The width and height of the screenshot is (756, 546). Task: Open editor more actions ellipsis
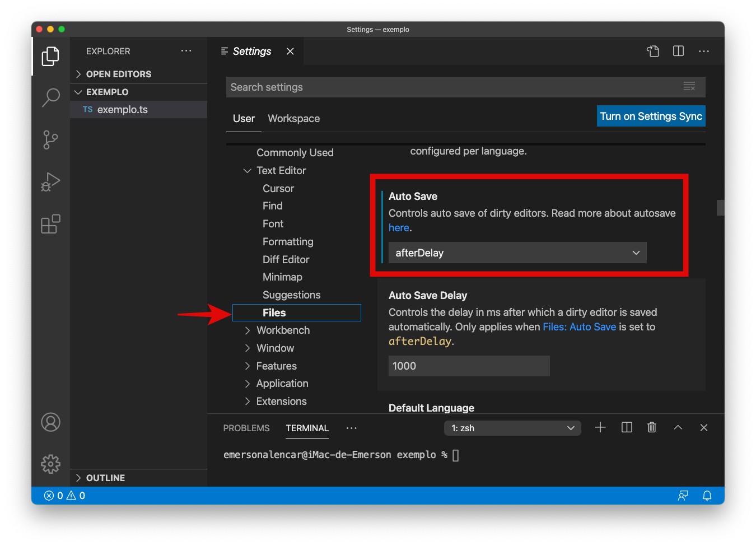pos(704,51)
